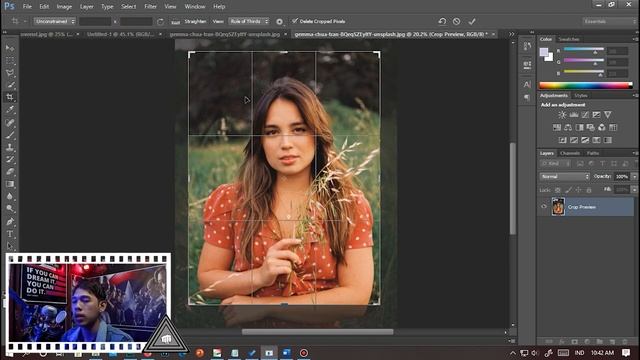Viewport: 640px width, 360px height.
Task: Select the Gradient tool
Action: (x=10, y=184)
